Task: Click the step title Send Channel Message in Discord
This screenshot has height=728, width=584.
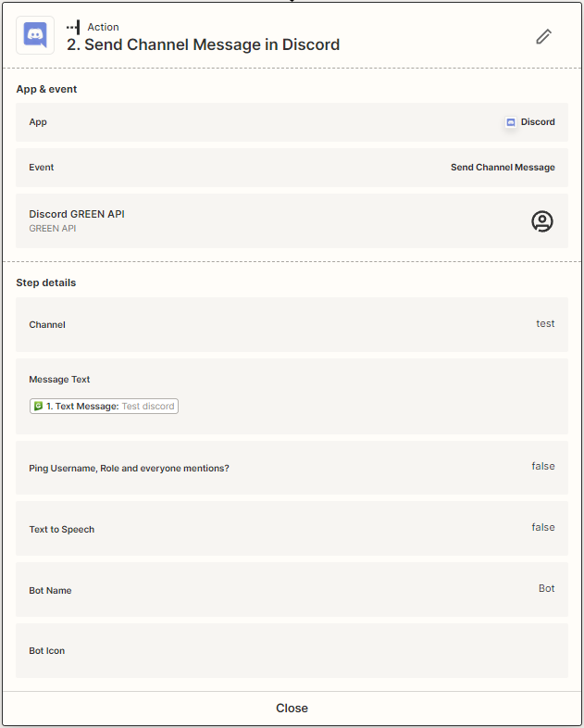Action: (203, 44)
